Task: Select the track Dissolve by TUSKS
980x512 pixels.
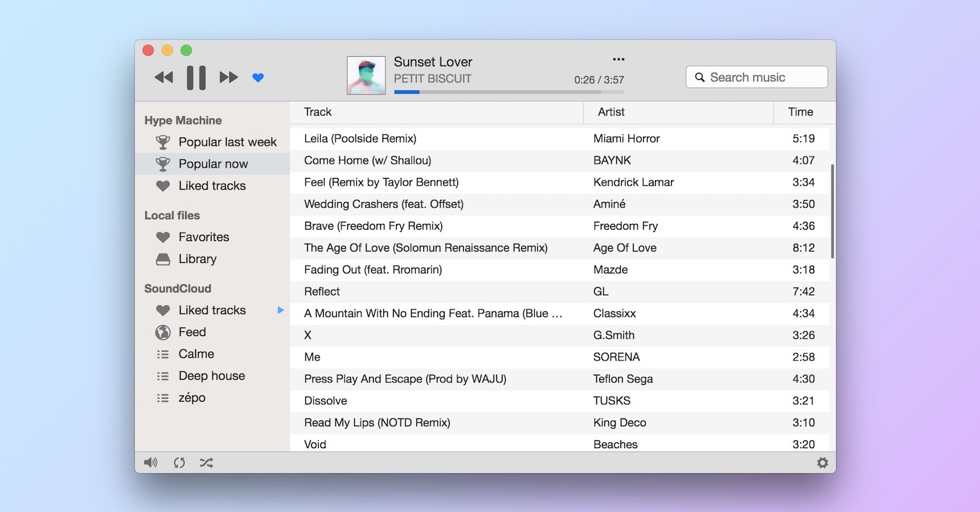Action: coord(326,401)
